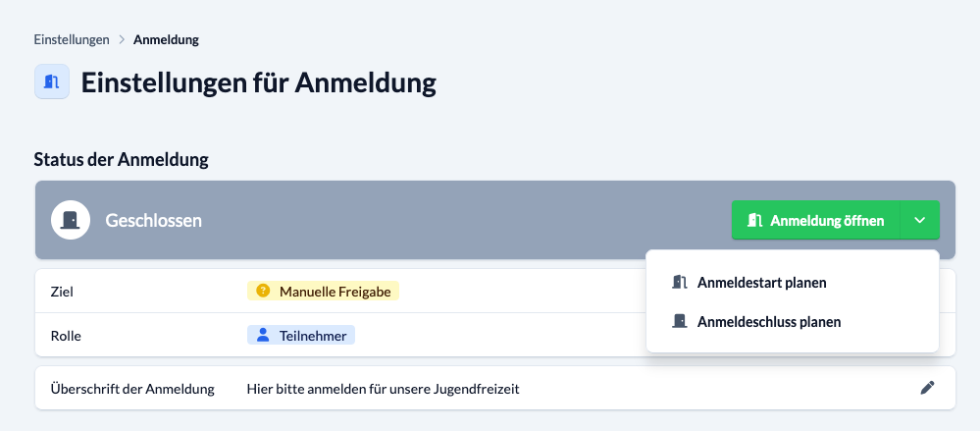
Task: Click the blue door icon beside page title
Action: (x=51, y=81)
